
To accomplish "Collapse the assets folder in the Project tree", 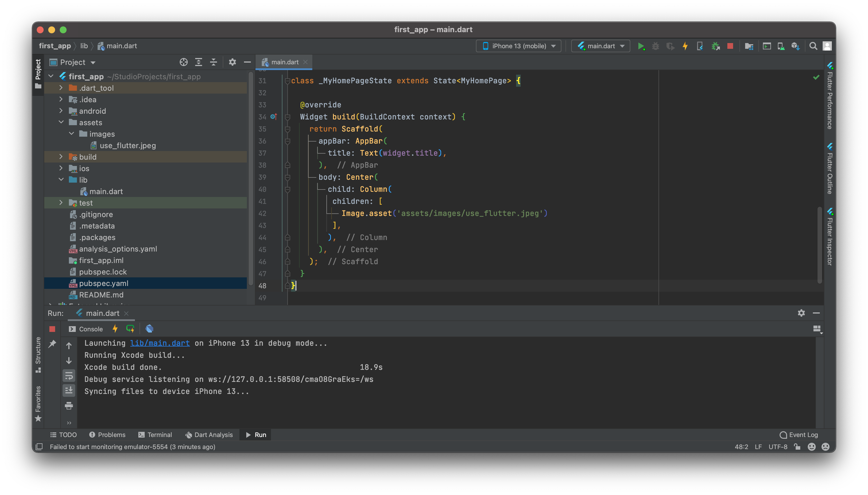I will pos(61,122).
